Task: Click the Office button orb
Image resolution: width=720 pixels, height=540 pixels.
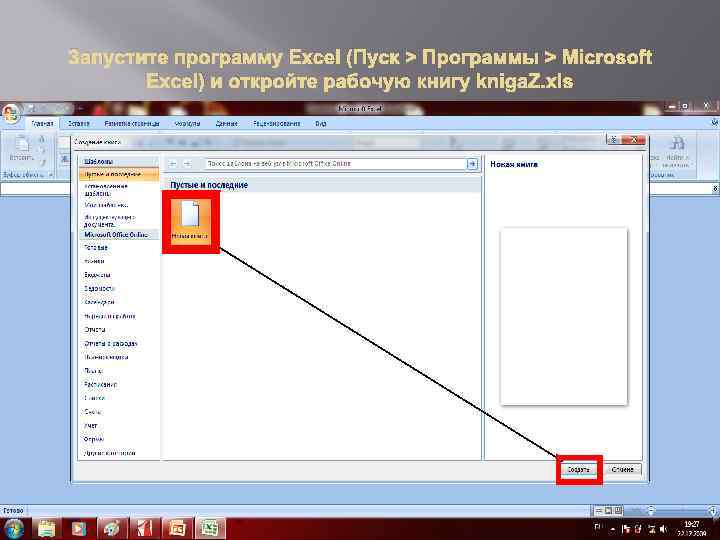Action: coord(10,112)
